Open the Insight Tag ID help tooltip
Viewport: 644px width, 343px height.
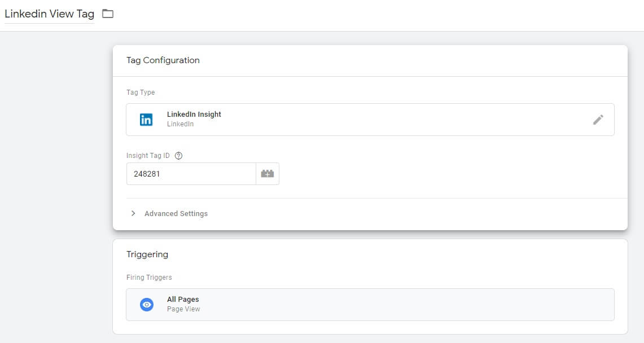click(179, 156)
